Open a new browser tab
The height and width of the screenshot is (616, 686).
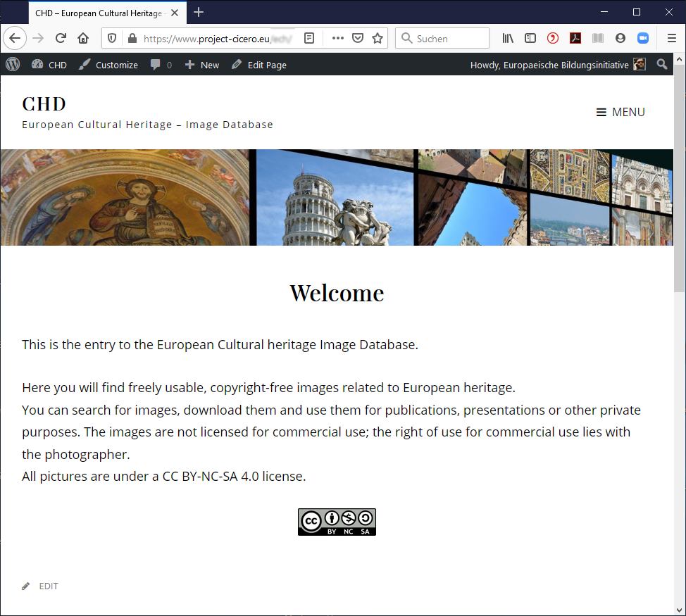click(199, 12)
